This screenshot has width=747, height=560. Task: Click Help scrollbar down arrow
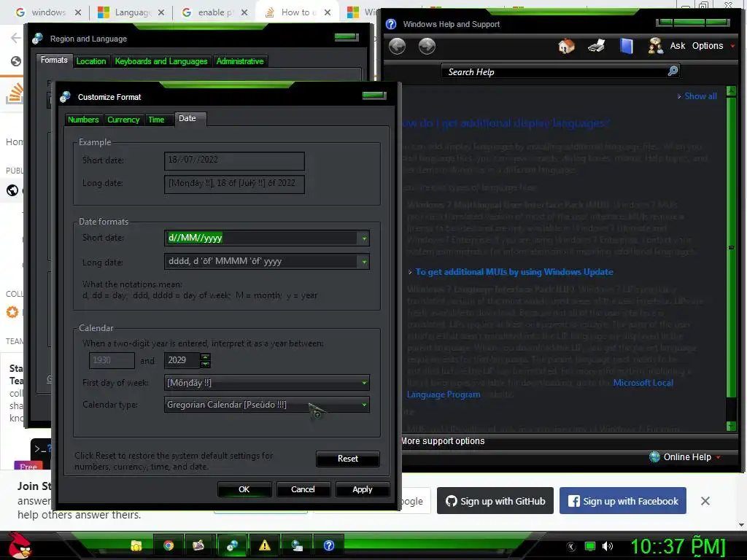click(x=731, y=426)
